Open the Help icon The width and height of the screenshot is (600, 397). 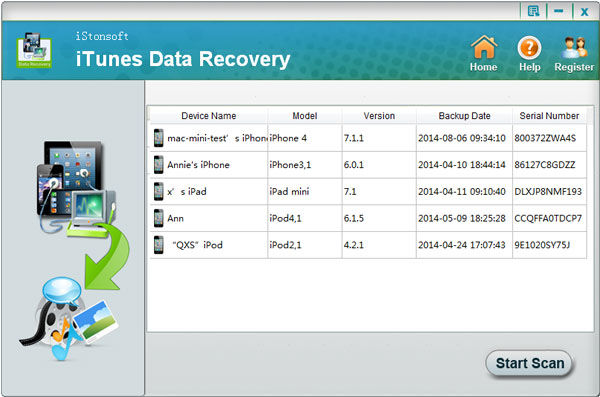click(530, 54)
